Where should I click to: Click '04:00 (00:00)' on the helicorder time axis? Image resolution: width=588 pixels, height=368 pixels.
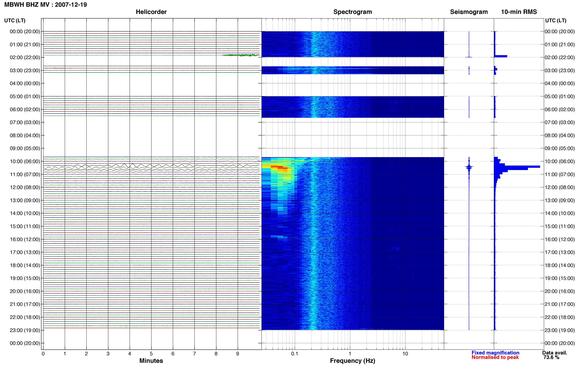tap(25, 83)
